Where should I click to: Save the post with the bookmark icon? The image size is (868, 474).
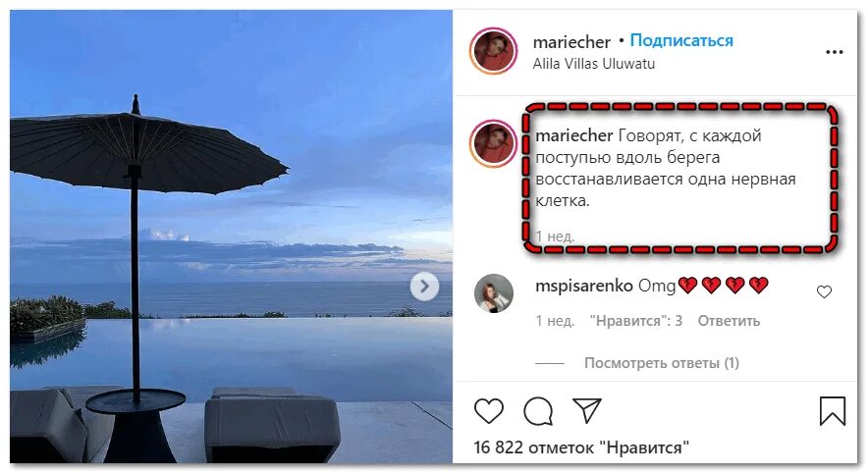pyautogui.click(x=833, y=411)
